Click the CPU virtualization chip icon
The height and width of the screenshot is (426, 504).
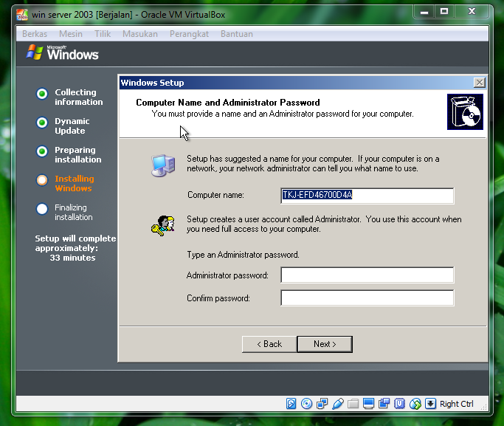(399, 404)
